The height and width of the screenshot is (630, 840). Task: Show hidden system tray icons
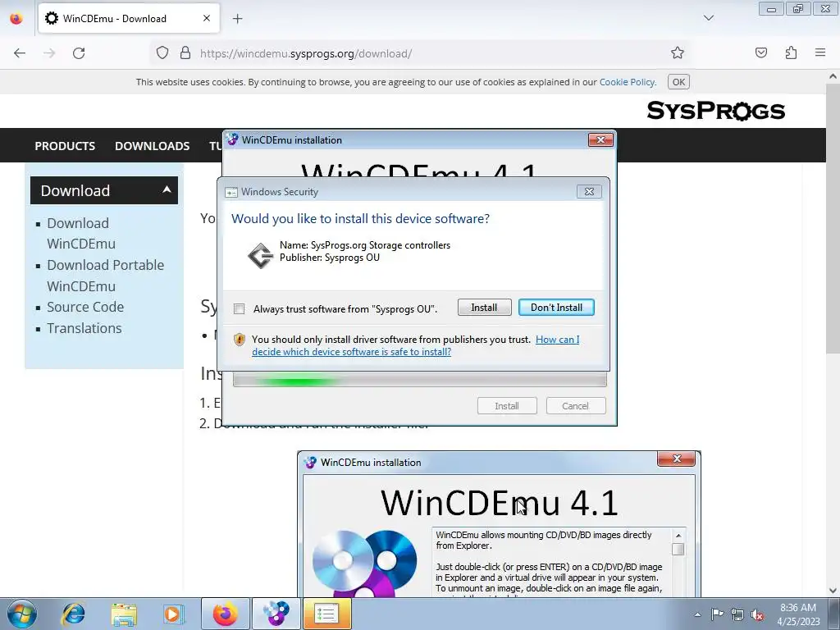[697, 614]
